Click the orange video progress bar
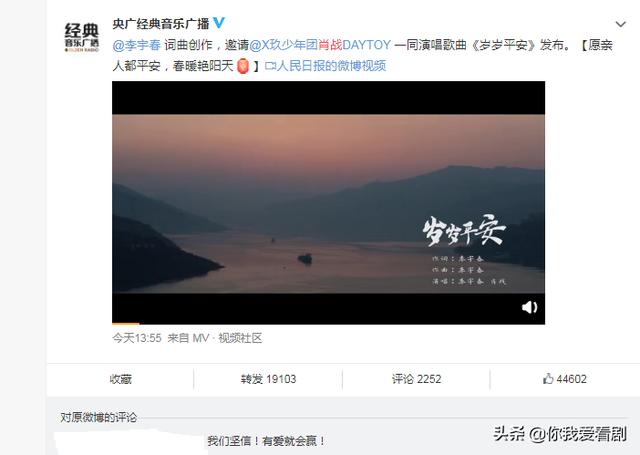Screen dimensions: 640x455 point(126,324)
